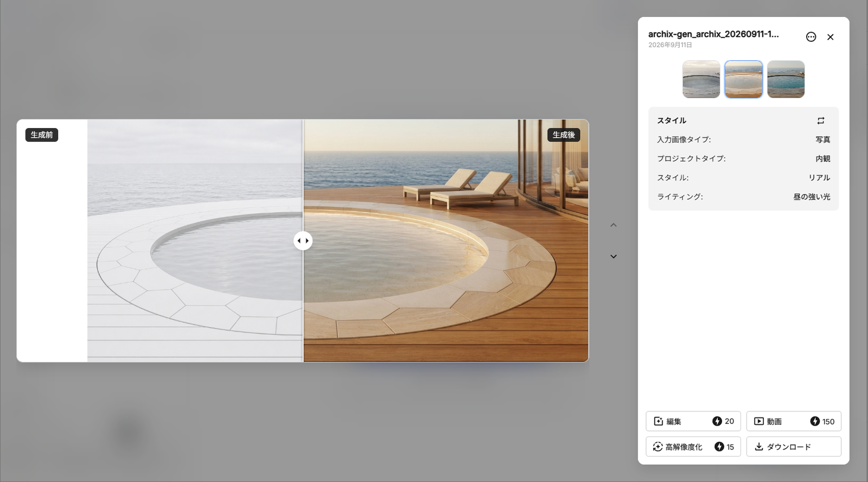
Task: Open the more options ellipsis menu
Action: point(811,37)
